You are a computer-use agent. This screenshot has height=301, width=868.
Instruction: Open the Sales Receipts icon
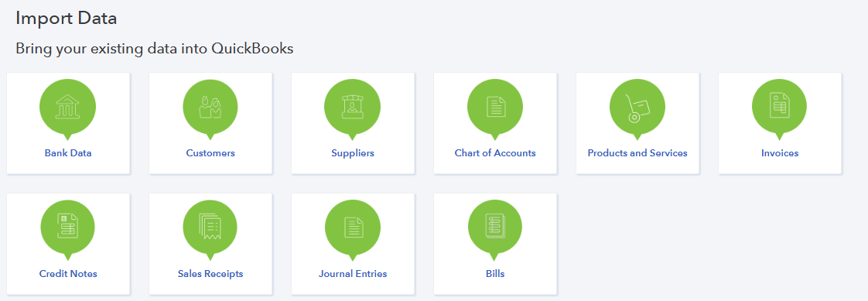point(210,227)
